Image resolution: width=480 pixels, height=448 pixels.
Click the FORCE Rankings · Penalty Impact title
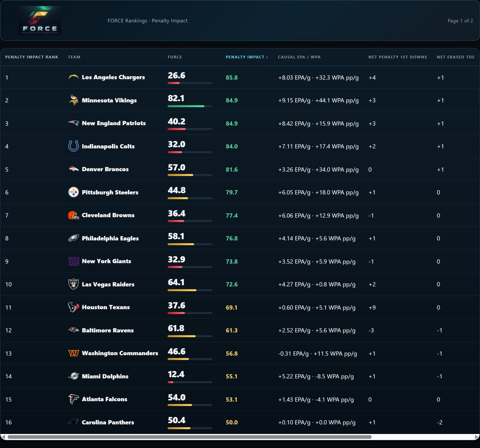[x=148, y=21]
